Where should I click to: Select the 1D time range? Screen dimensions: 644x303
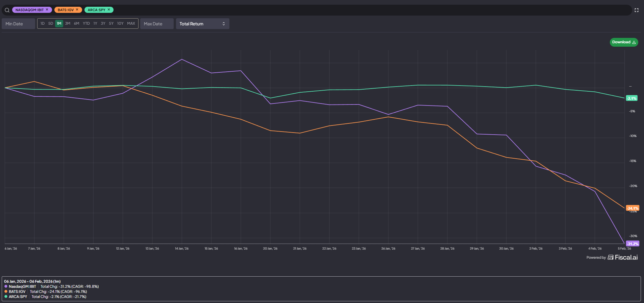pos(43,23)
